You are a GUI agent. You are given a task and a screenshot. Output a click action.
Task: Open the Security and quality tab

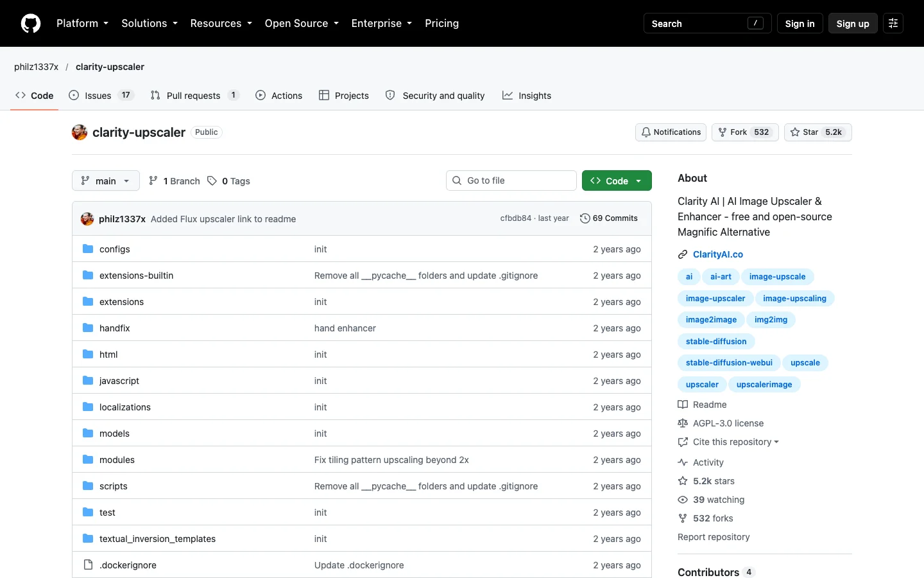[x=435, y=96]
